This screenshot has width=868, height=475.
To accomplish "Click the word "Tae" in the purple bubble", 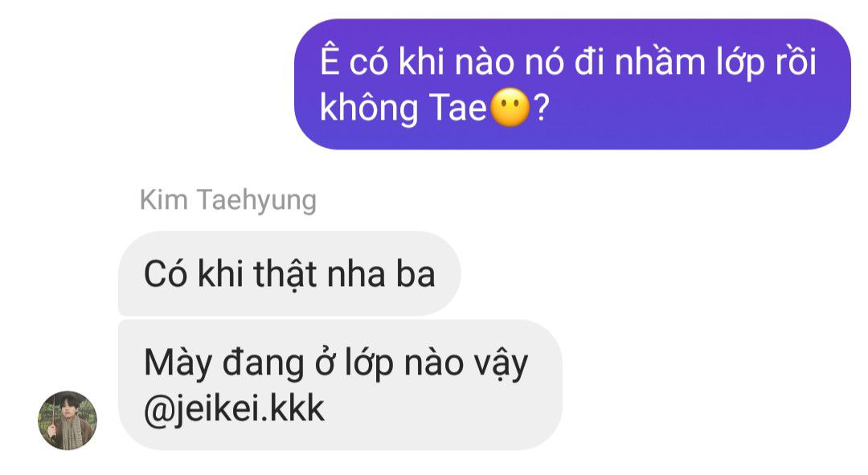I will pyautogui.click(x=458, y=108).
